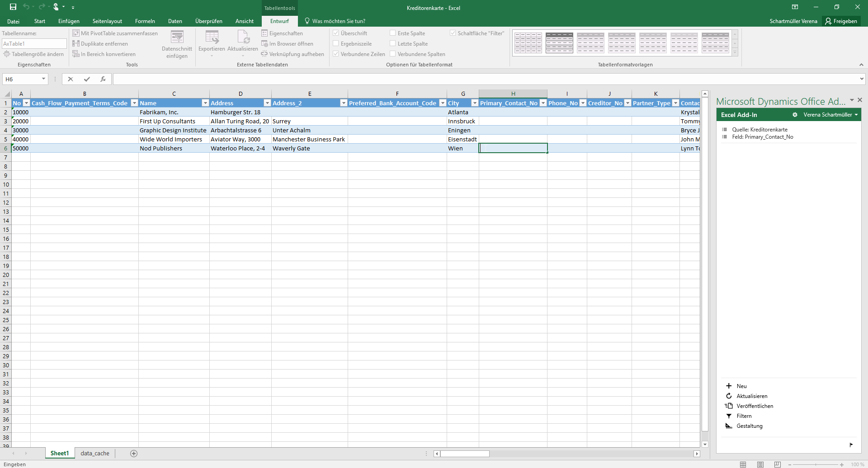The image size is (868, 468).
Task: Open Verena Schartmüller user dropdown in add-in
Action: [830, 115]
